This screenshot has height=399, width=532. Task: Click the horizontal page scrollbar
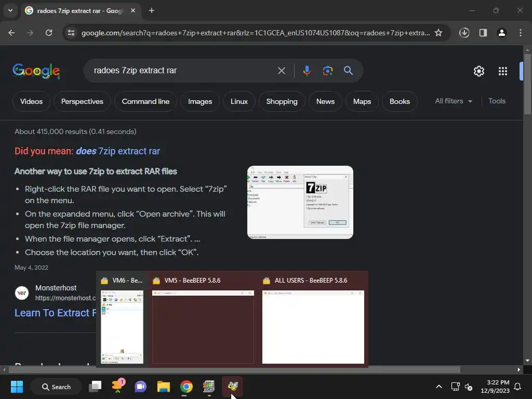[x=234, y=369]
